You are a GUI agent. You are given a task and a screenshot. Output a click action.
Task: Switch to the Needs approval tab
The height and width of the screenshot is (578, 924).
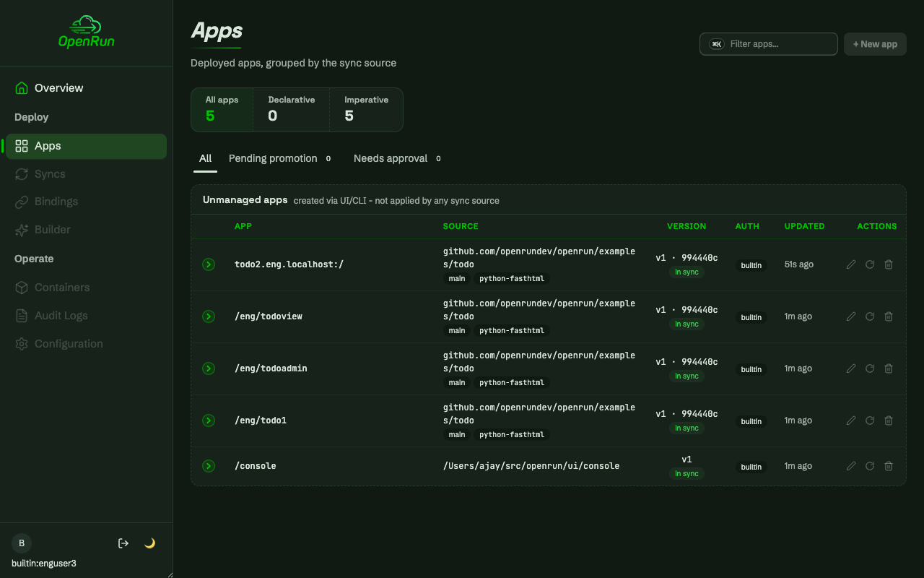coord(397,159)
